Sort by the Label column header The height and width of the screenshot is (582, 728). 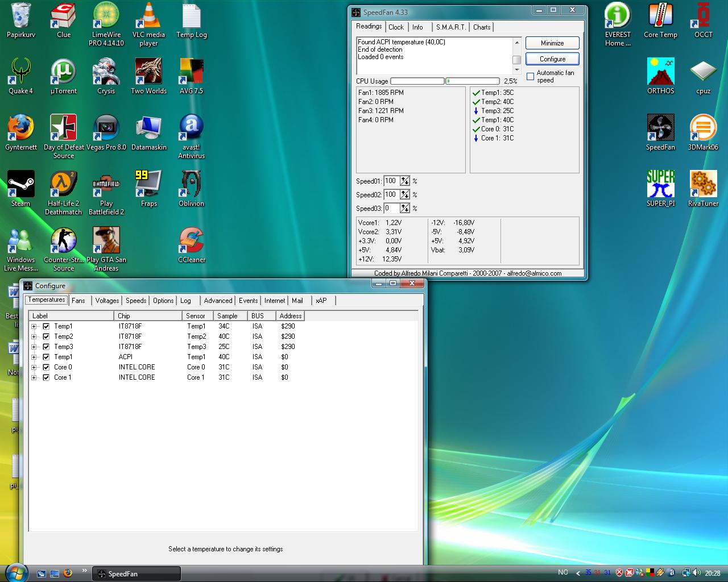pyautogui.click(x=72, y=316)
